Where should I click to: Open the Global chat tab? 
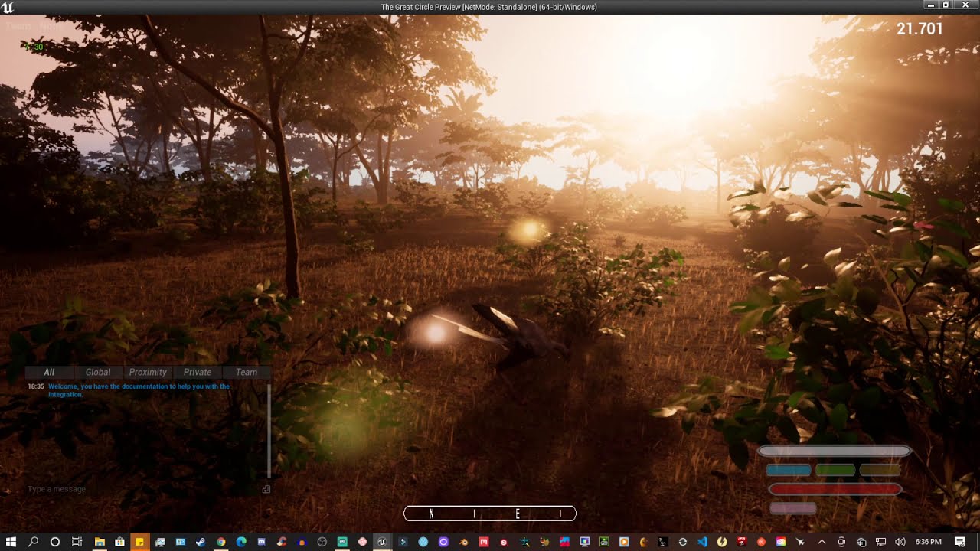pyautogui.click(x=98, y=372)
